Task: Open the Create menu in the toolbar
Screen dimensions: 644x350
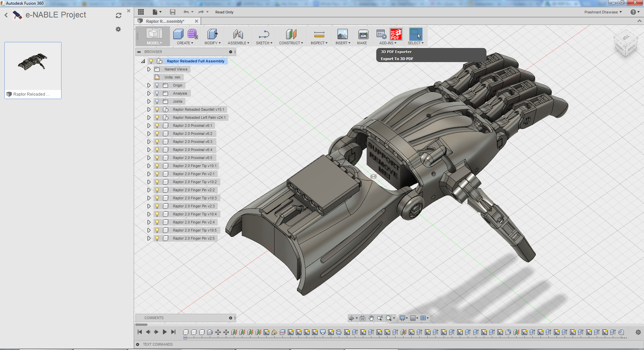Action: tap(184, 37)
